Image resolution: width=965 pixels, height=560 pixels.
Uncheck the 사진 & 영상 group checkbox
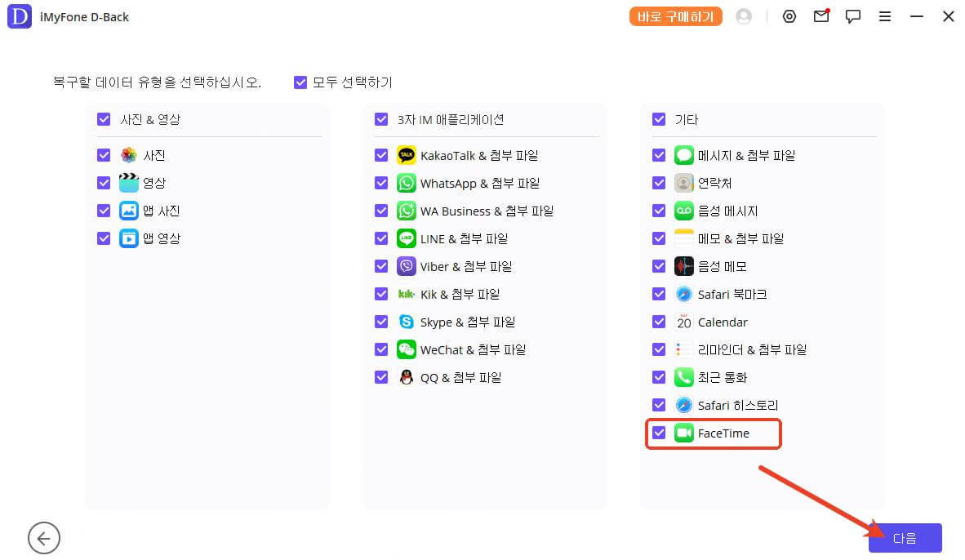click(x=104, y=119)
